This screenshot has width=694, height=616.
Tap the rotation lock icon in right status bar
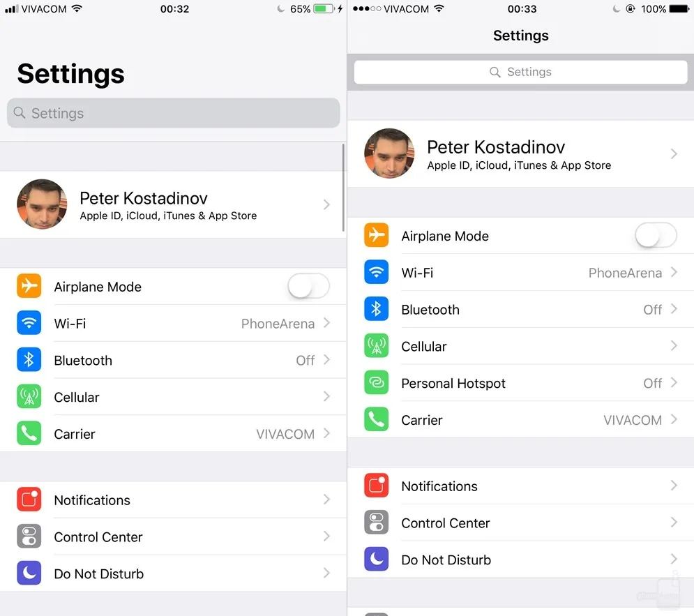[x=631, y=9]
